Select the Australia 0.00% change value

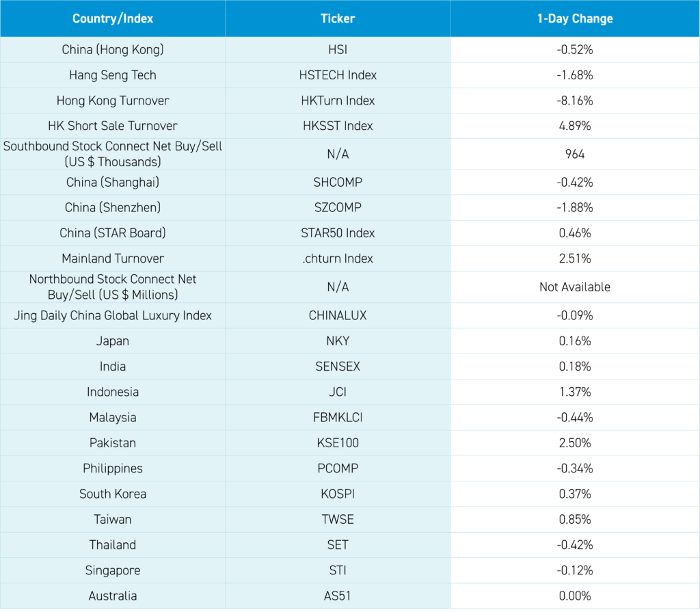pyautogui.click(x=575, y=596)
